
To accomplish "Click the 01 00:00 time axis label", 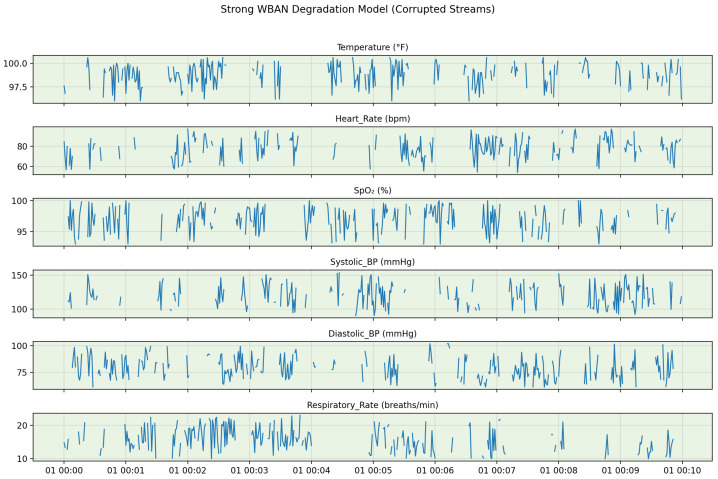I will pyautogui.click(x=64, y=470).
